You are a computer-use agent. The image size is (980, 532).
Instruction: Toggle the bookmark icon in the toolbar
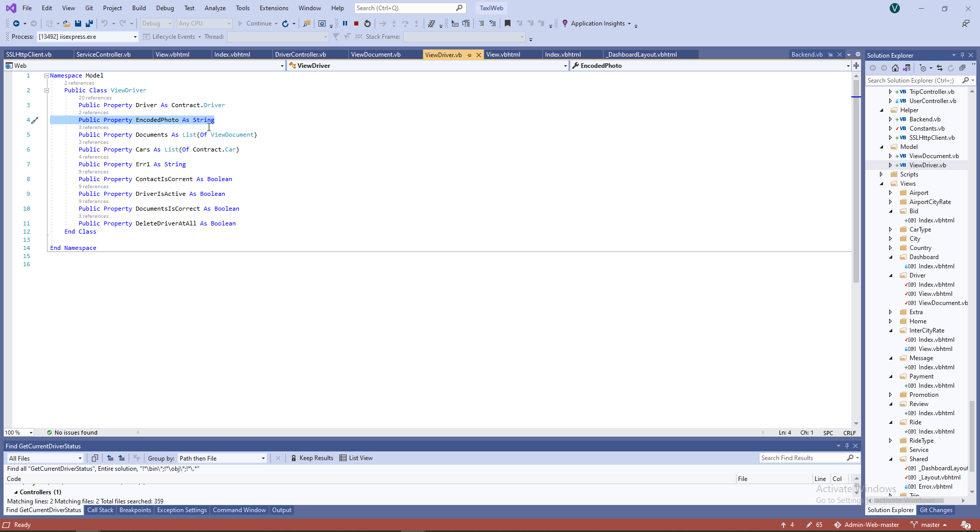pos(507,23)
